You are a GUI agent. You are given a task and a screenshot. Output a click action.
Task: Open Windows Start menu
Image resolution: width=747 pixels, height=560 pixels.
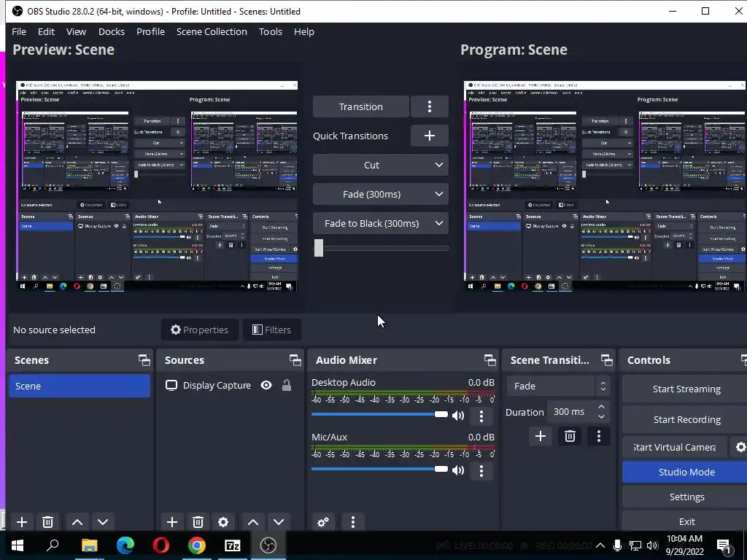coord(18,545)
